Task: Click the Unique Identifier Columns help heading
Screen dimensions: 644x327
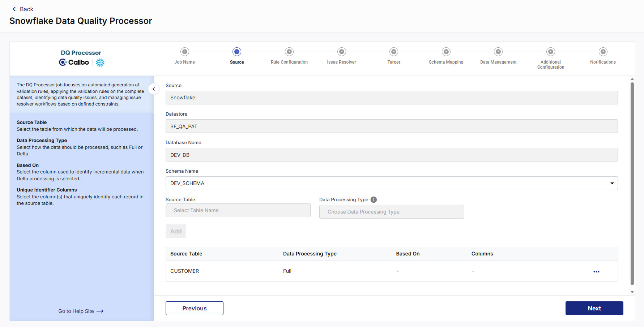Action: click(x=47, y=190)
